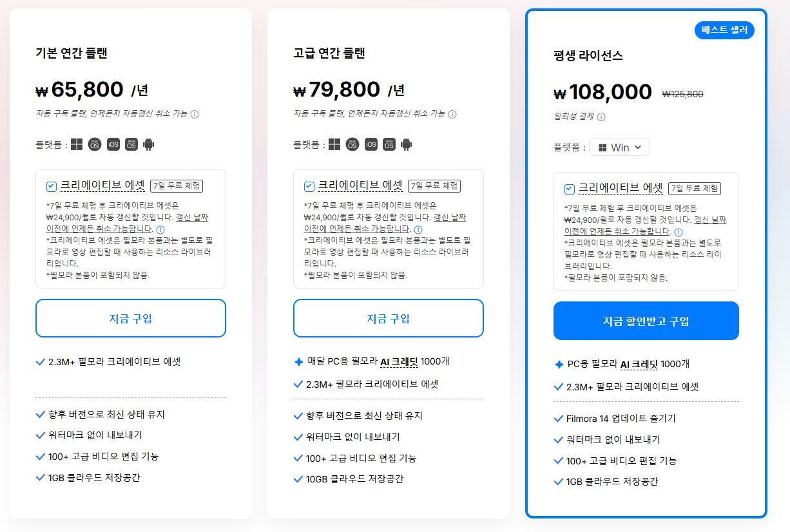Click the 지금 할인받고 구입 button
Image resolution: width=790 pixels, height=532 pixels.
click(x=646, y=320)
